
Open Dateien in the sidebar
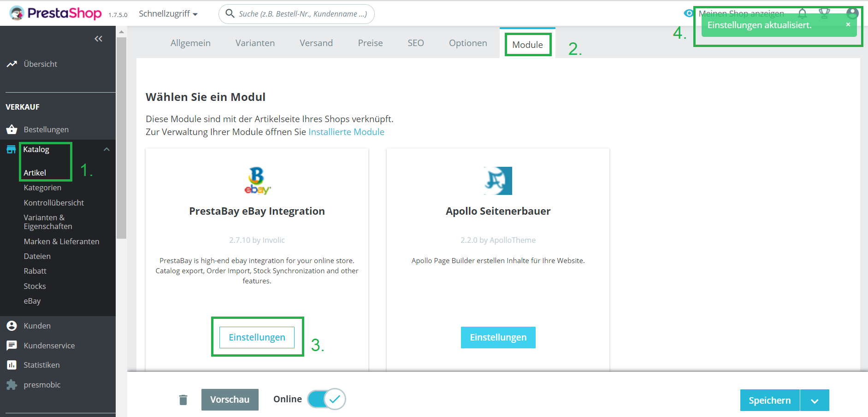37,256
